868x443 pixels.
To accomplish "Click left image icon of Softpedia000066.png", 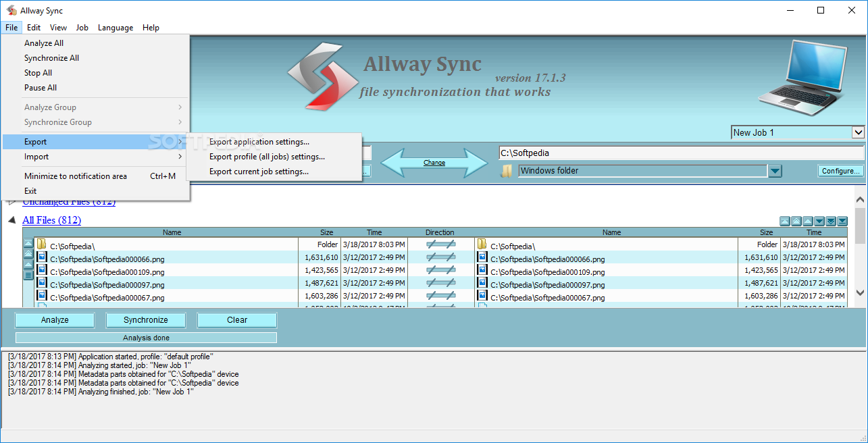I will tap(41, 257).
